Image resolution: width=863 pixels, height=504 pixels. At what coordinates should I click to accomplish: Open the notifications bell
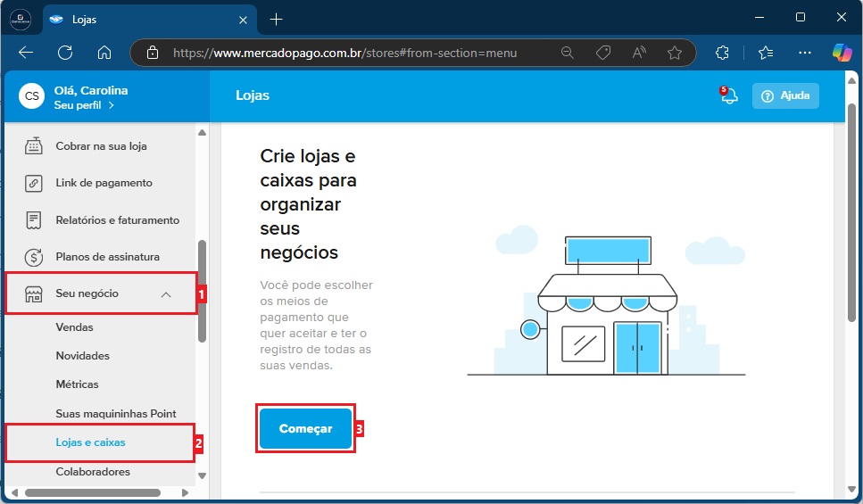pos(729,95)
